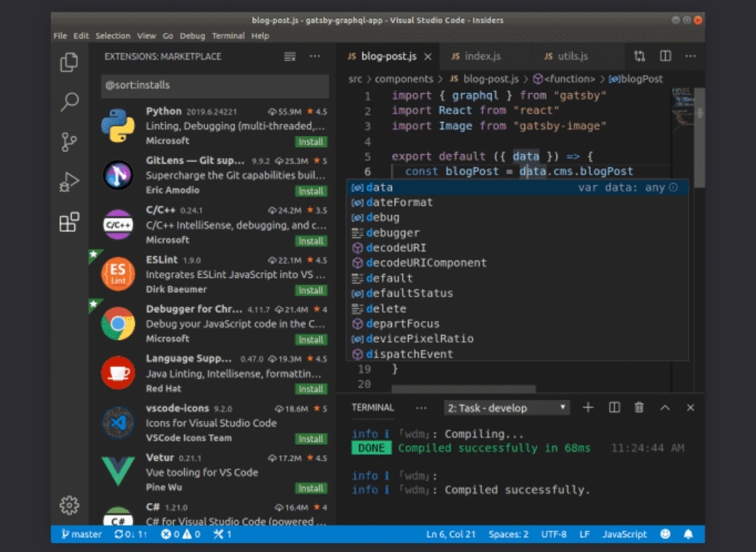The height and width of the screenshot is (552, 756).
Task: Click the tools status item showing 1
Action: click(223, 534)
